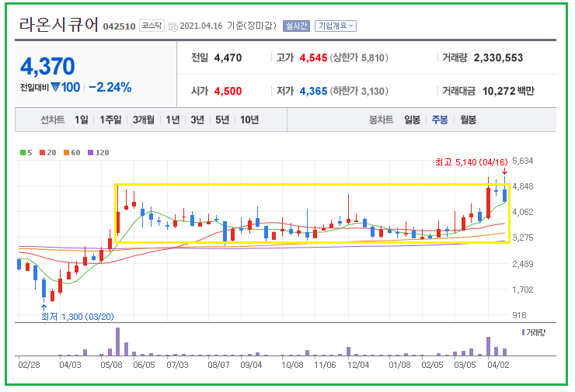
Task: Switch to 월봉 monthly candle chart
Action: [469, 120]
